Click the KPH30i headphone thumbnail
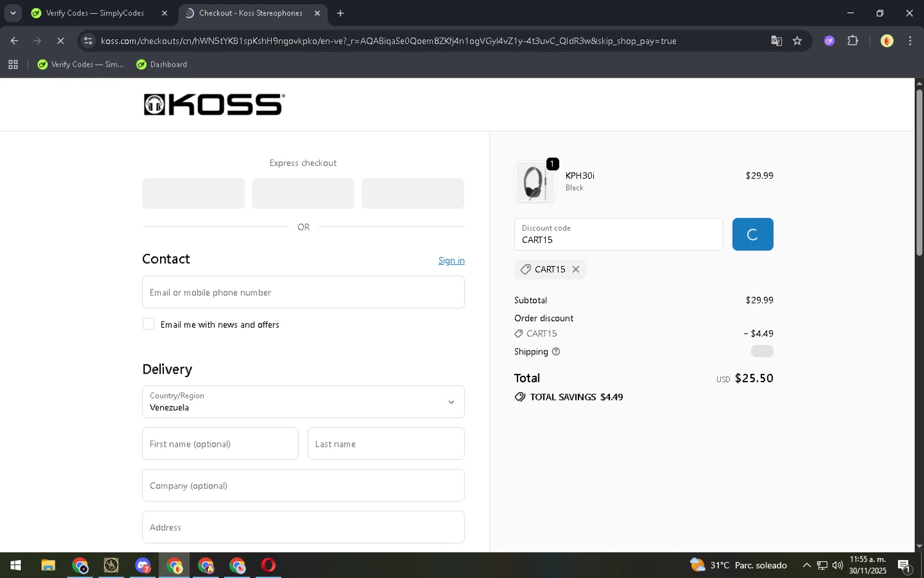This screenshot has height=578, width=924. coord(535,182)
